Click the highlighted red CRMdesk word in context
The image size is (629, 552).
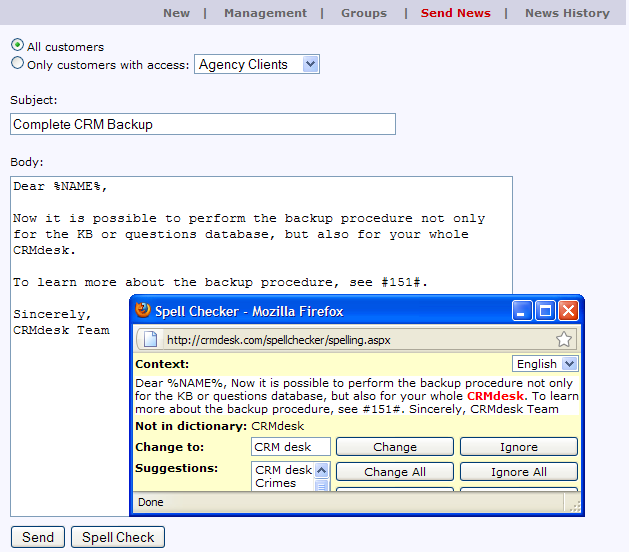(495, 396)
